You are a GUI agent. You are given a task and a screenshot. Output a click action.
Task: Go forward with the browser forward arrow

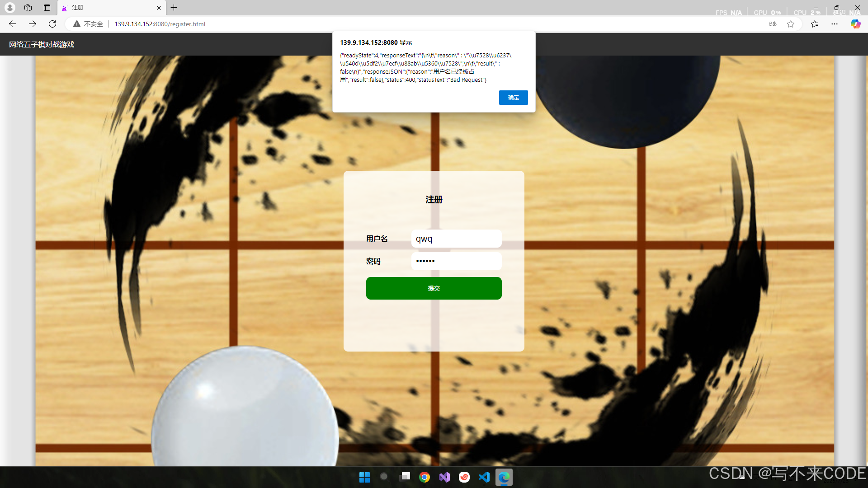pyautogui.click(x=33, y=24)
